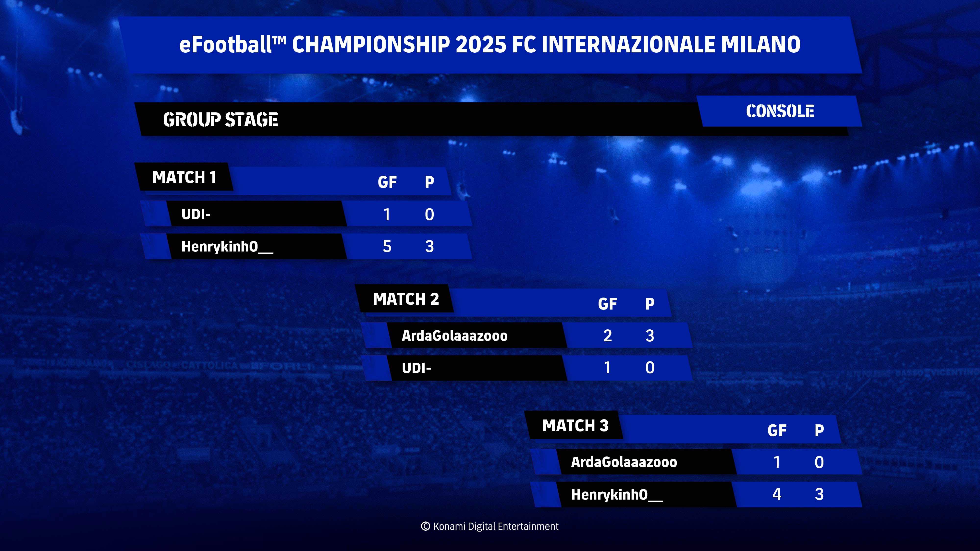Select Henrykinh0__ player row in Match 3
Screen dimensions: 980x551
click(696, 494)
